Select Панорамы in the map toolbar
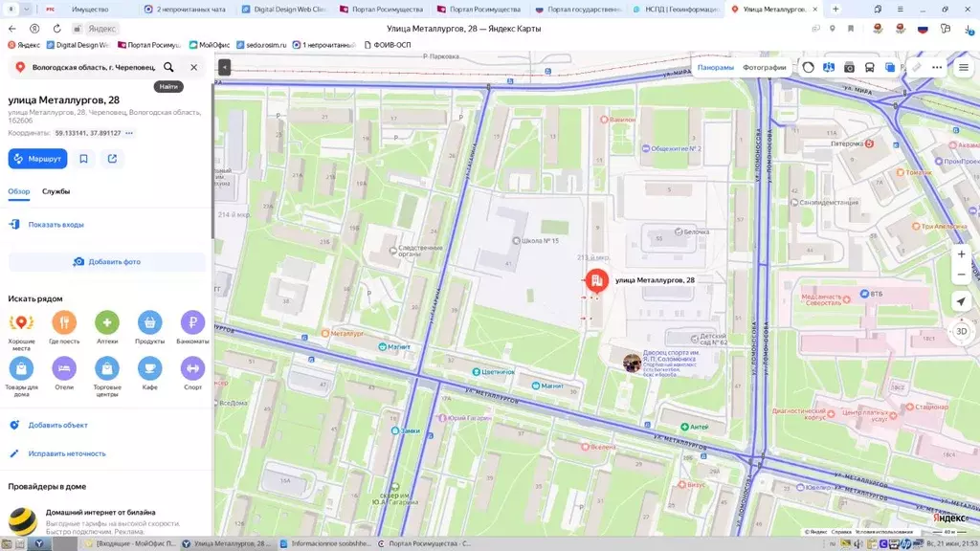This screenshot has height=551, width=980. pos(716,68)
